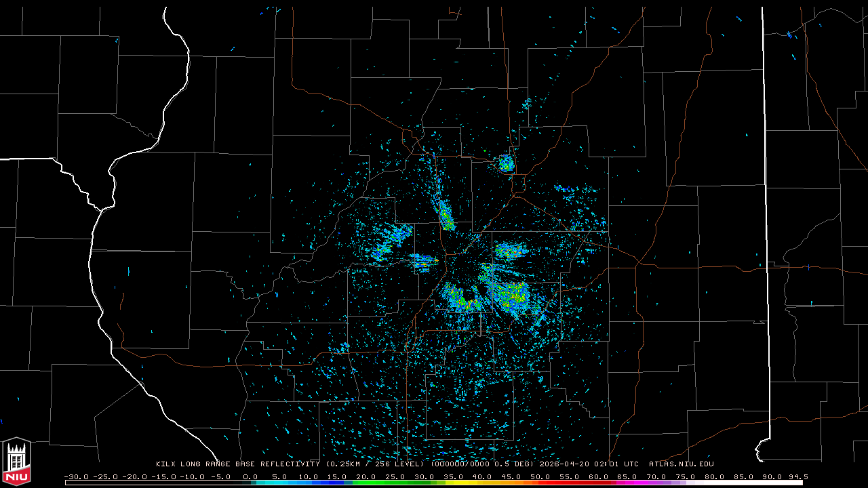Click the echo cluster directly east of radar
This screenshot has height=488, width=868.
click(509, 251)
